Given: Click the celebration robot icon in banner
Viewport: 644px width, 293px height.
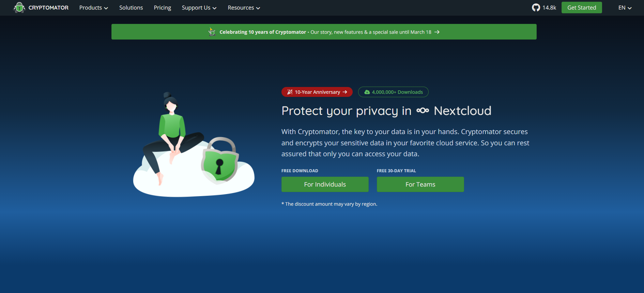Looking at the screenshot, I should (212, 32).
